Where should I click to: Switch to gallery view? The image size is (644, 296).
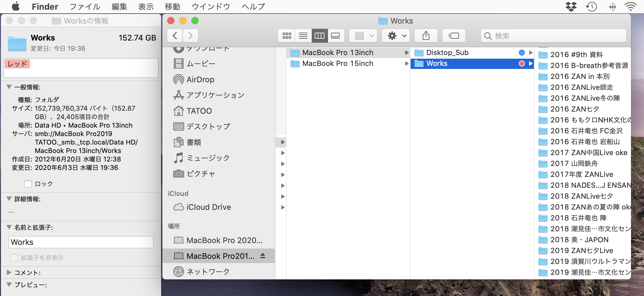336,36
